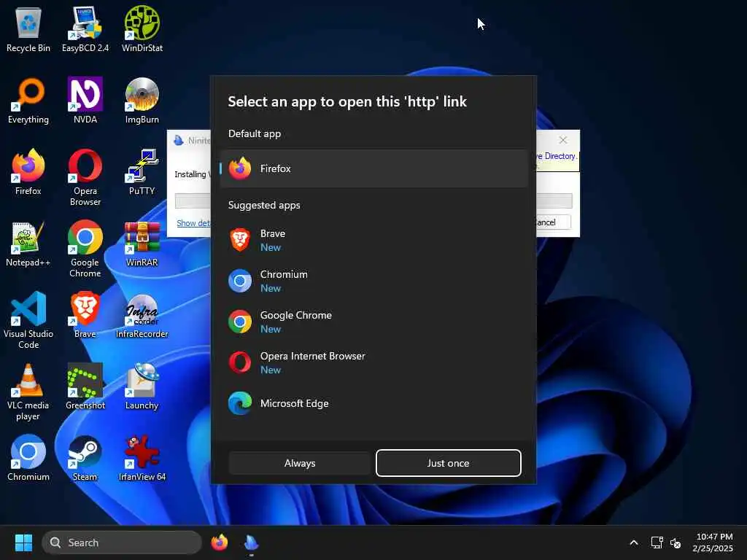This screenshot has height=560, width=747.
Task: Click Cancel button in Ninite window
Action: [553, 222]
